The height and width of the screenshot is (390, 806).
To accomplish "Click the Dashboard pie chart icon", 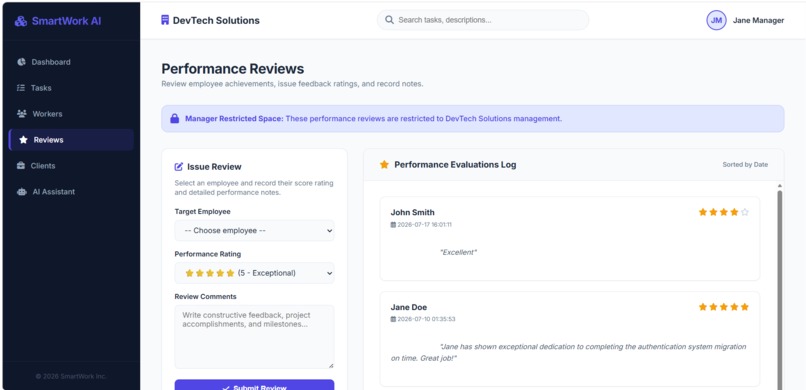I will (21, 62).
